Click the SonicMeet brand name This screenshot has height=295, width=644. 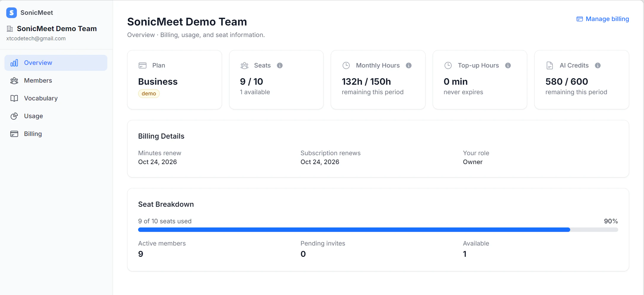pos(37,12)
